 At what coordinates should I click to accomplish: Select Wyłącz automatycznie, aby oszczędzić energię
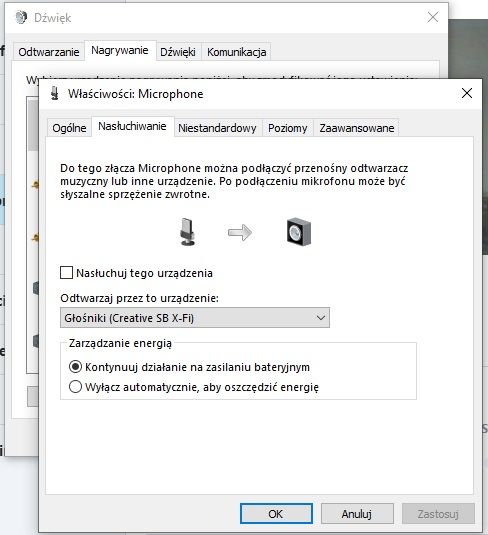tap(75, 387)
